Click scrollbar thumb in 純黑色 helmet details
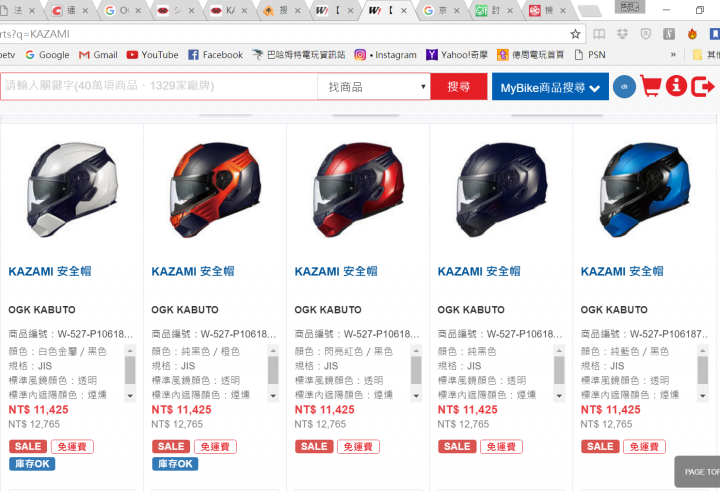 click(559, 370)
